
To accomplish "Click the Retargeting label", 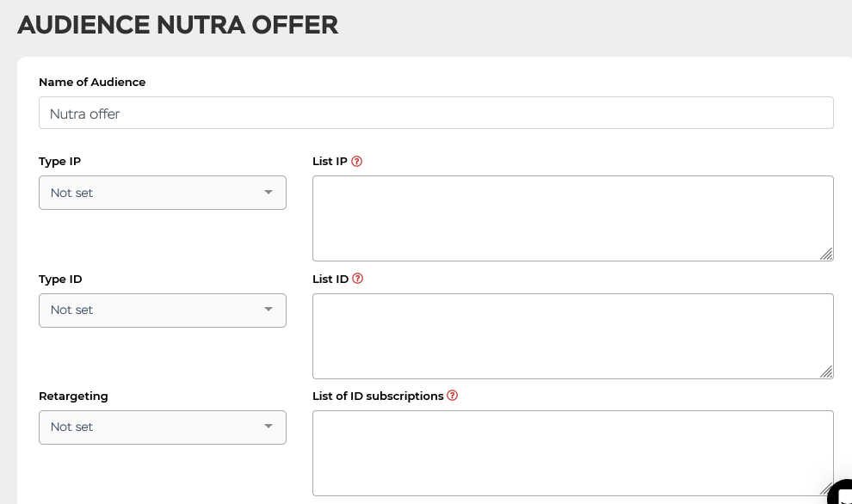I will click(x=73, y=396).
